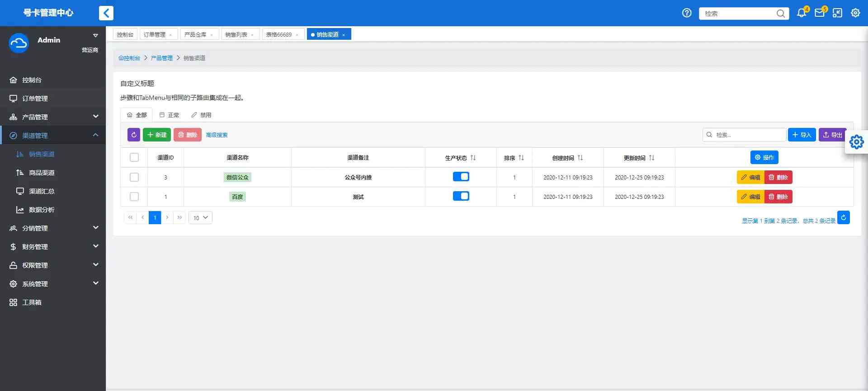Open the 高级搜索 link
This screenshot has width=868, height=391.
(x=217, y=135)
